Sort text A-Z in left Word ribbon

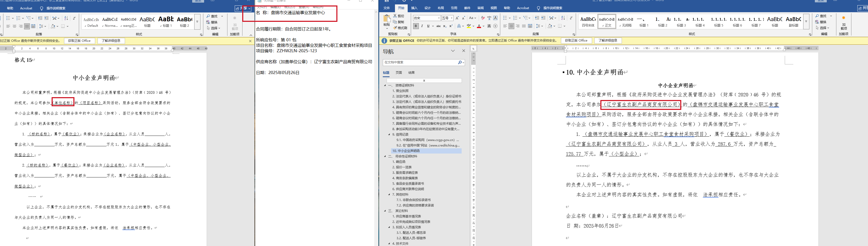(66, 18)
